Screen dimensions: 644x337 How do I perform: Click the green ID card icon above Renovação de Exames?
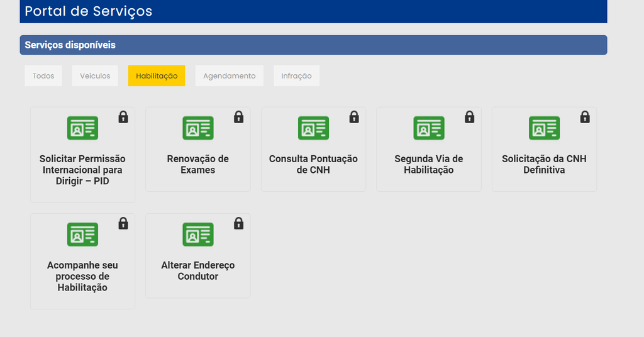pos(198,128)
